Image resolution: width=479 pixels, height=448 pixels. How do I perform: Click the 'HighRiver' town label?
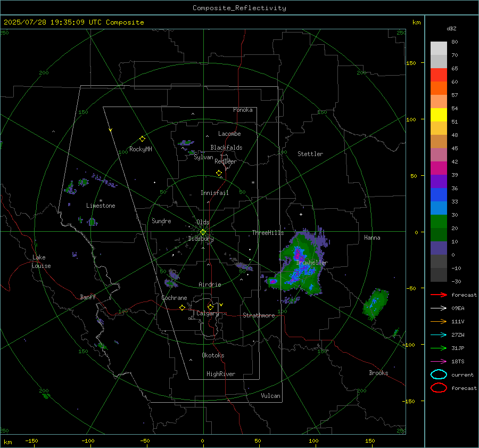(x=221, y=374)
